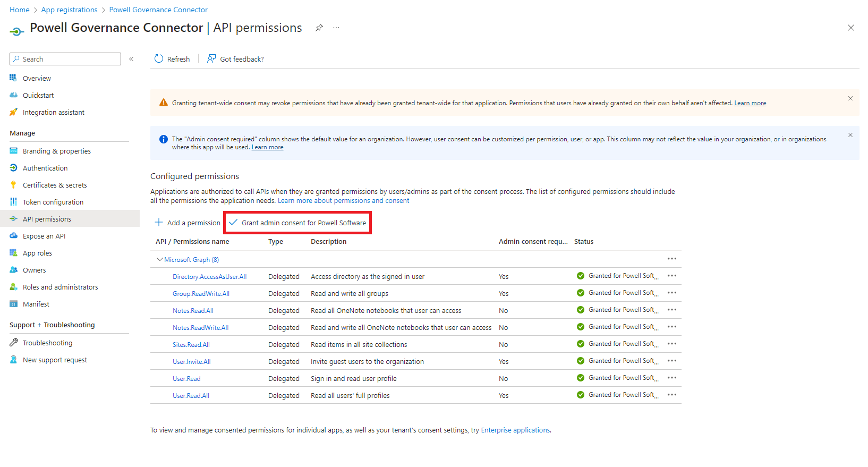
Task: Click 'Invite guest users to the organization' description
Action: 367,362
